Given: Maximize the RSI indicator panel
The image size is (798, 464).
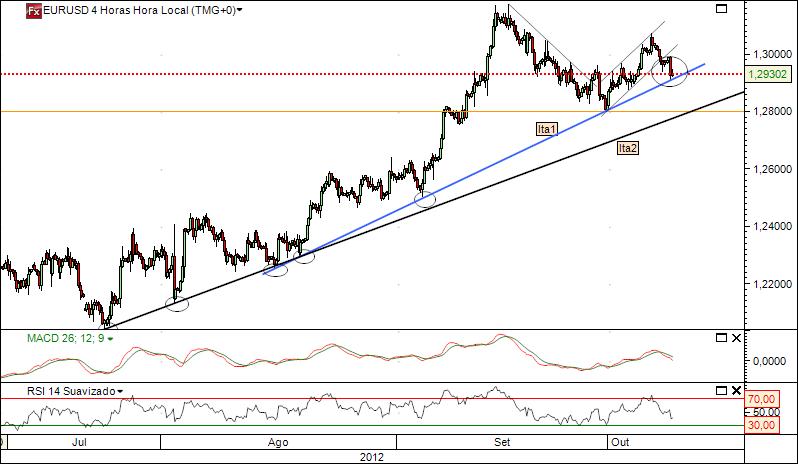Looking at the screenshot, I should 721,391.
